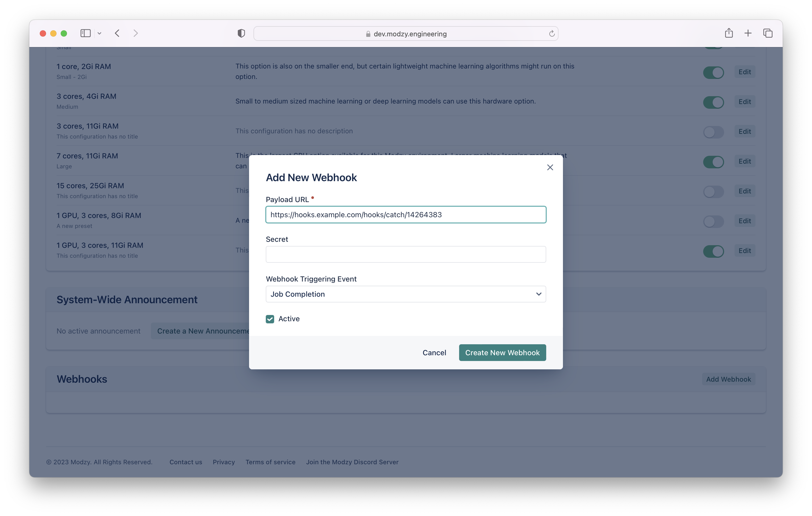Open a new tab with plus icon
This screenshot has width=812, height=516.
pos(748,33)
